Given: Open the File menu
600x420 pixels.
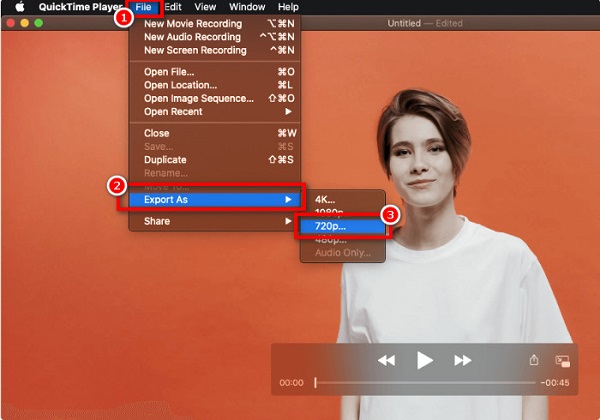Looking at the screenshot, I should coord(143,7).
